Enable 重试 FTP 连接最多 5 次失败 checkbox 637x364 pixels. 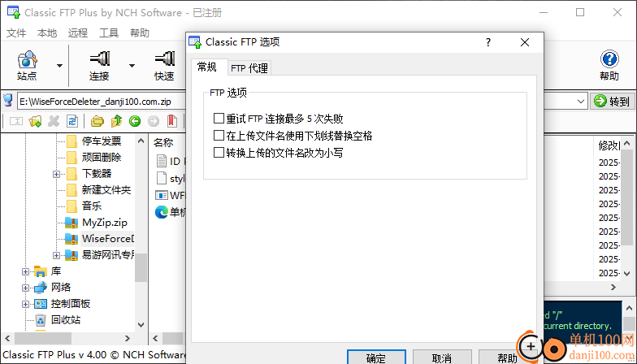click(219, 119)
